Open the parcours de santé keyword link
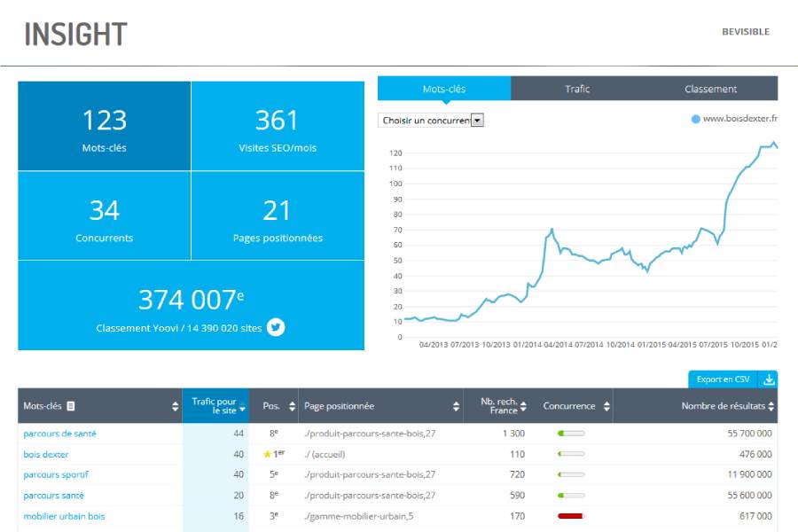The height and width of the screenshot is (532, 798). [59, 434]
